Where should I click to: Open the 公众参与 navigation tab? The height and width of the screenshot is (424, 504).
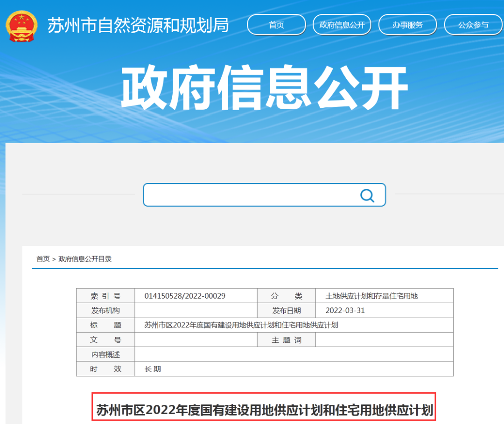click(x=473, y=25)
